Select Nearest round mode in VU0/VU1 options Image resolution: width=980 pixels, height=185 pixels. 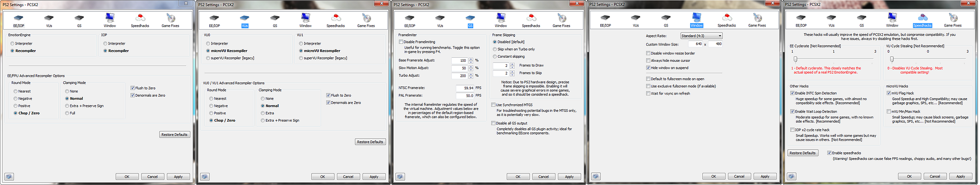pyautogui.click(x=217, y=99)
